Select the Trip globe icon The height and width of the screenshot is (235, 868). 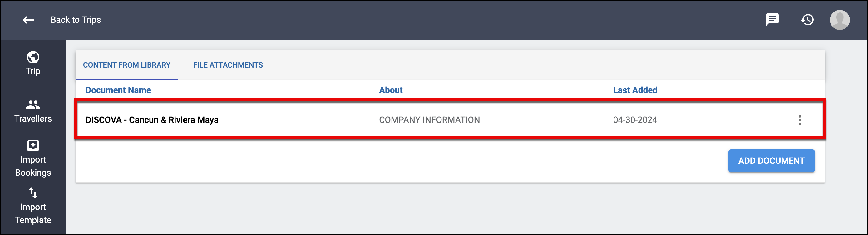33,57
